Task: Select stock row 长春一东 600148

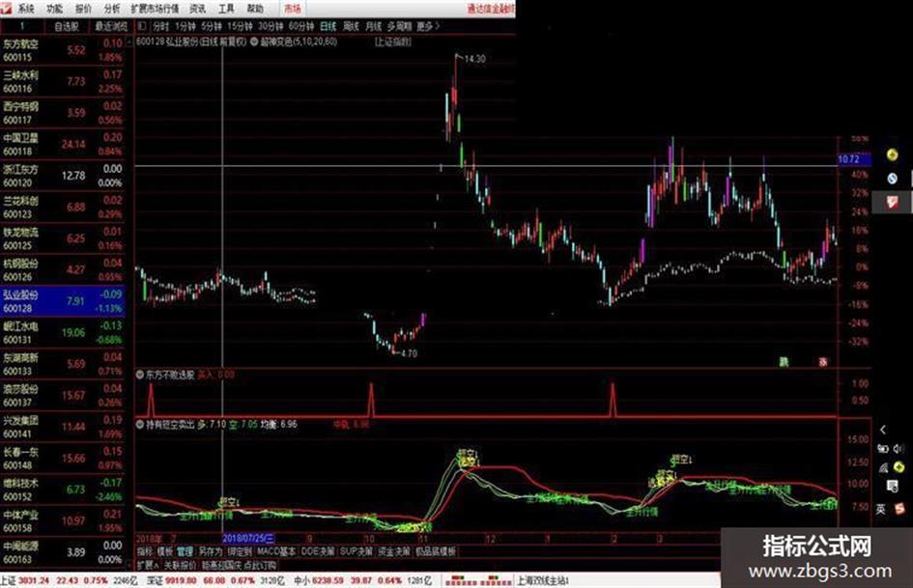Action: (x=62, y=459)
